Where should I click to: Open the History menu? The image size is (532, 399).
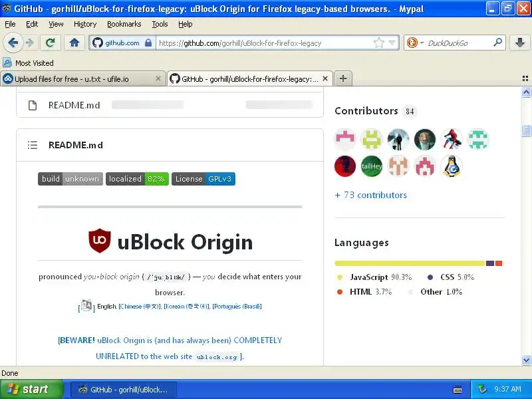point(85,24)
